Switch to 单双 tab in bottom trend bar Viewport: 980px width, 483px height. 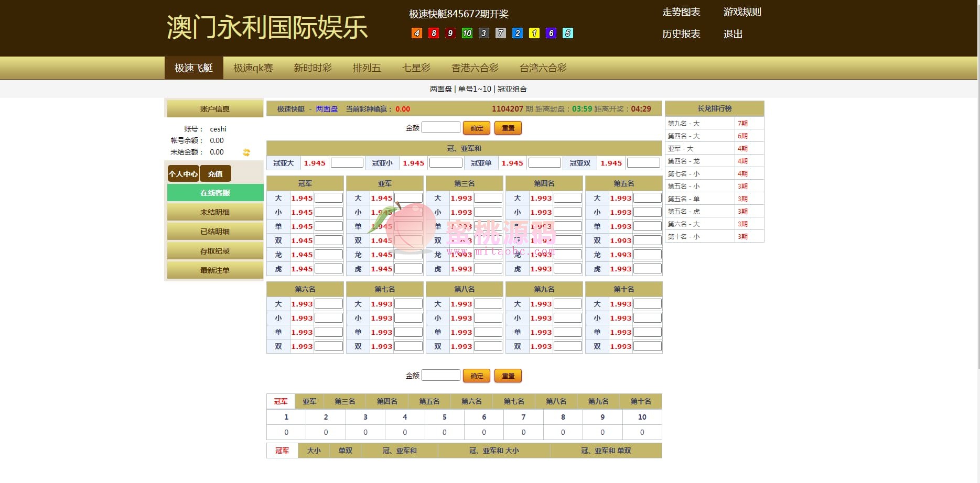click(345, 451)
